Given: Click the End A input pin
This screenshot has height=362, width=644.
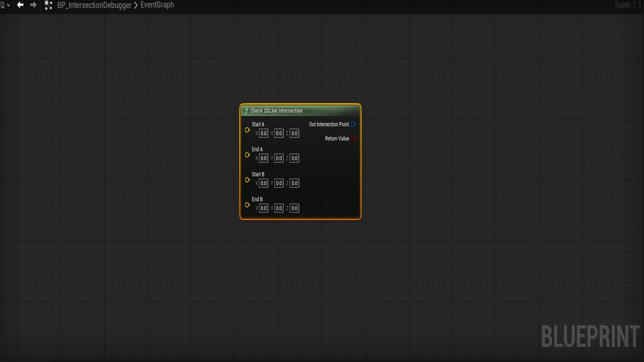Looking at the screenshot, I should coord(247,155).
